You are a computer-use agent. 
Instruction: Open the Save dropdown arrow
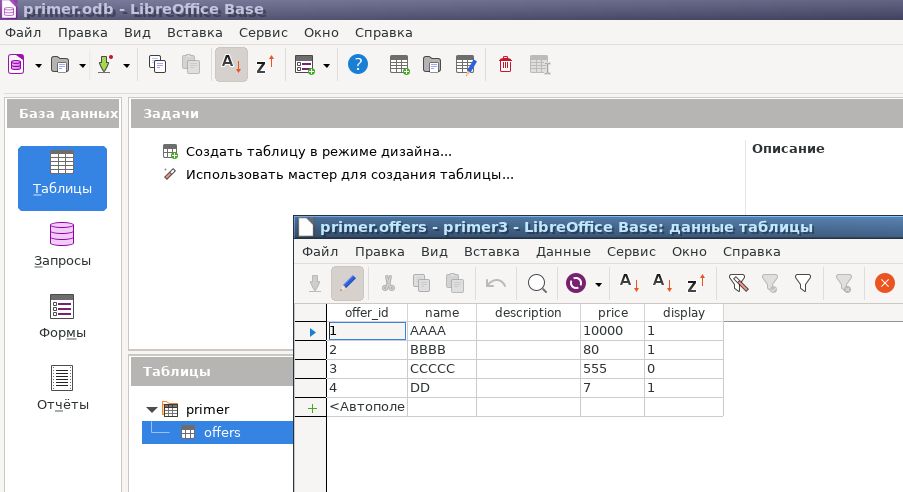[x=127, y=66]
